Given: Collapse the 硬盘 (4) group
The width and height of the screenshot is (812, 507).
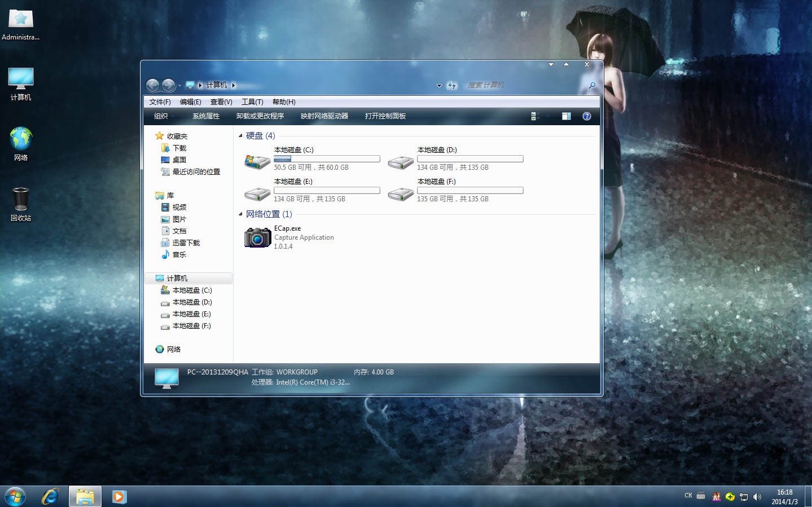Looking at the screenshot, I should [x=240, y=135].
